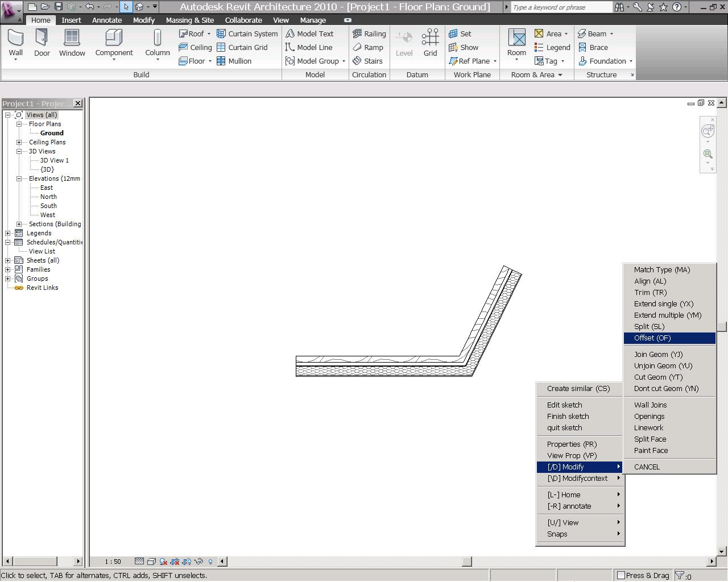Image resolution: width=728 pixels, height=582 pixels.
Task: Click the Door tool icon
Action: [x=42, y=39]
